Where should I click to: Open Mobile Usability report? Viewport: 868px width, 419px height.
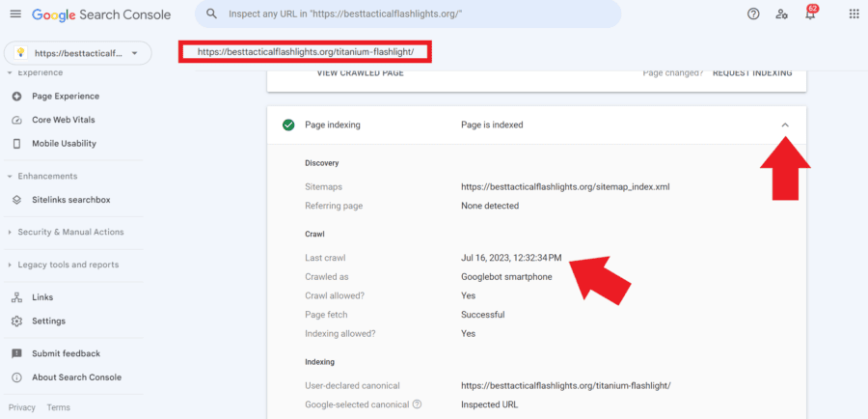pos(64,144)
